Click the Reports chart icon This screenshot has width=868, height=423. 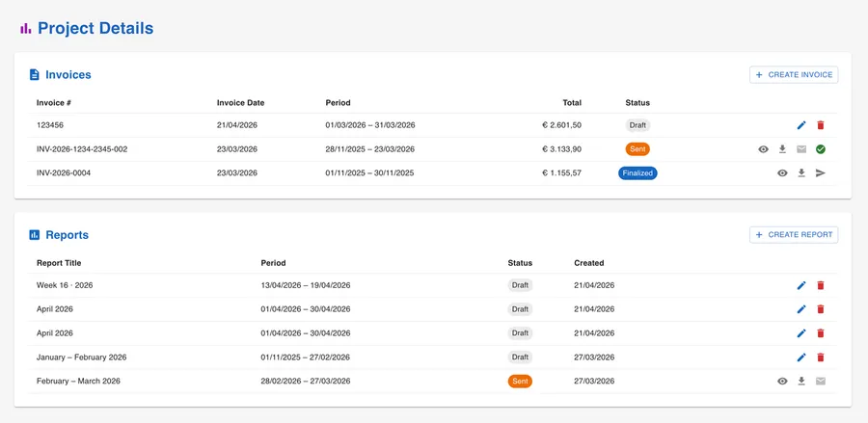35,235
